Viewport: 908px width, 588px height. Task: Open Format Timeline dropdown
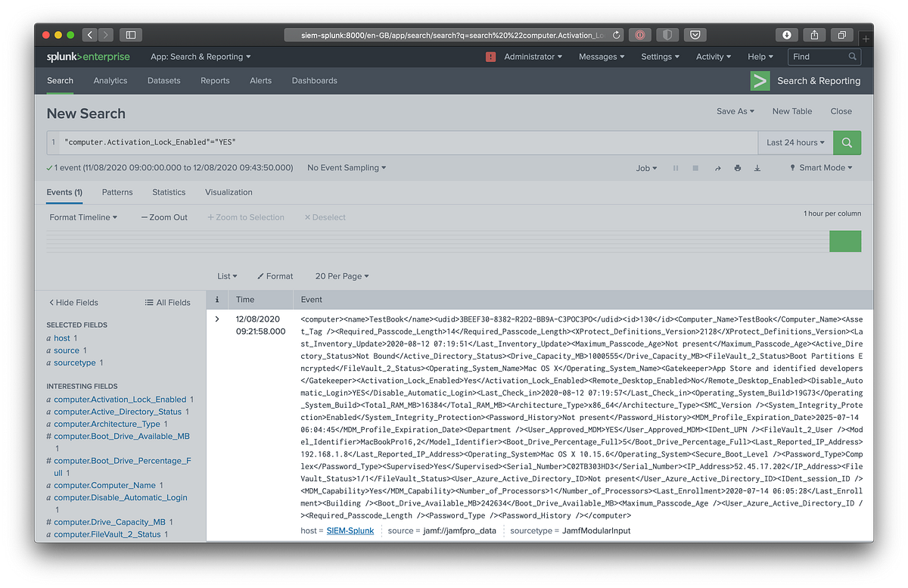click(x=83, y=217)
